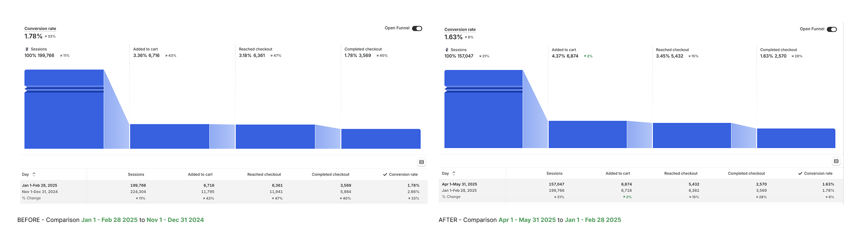Click green up arrow beside 6,874 Added to cart

(x=585, y=56)
